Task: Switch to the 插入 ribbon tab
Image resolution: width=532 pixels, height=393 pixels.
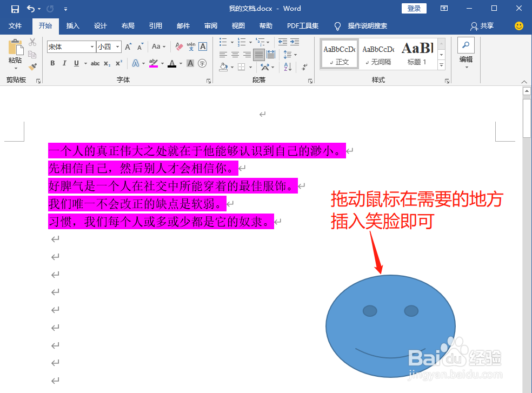Action: [x=73, y=25]
